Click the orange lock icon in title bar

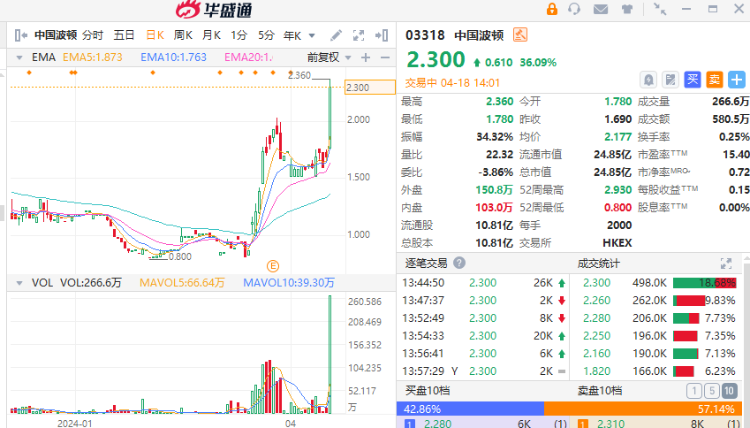click(552, 9)
